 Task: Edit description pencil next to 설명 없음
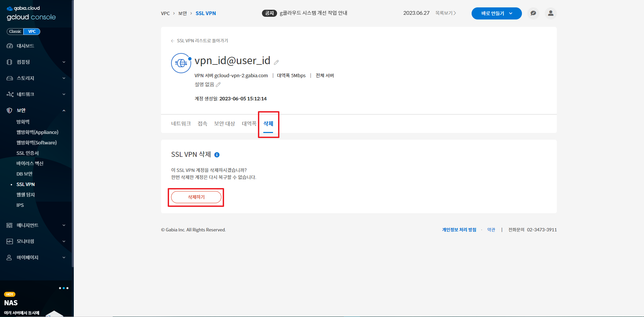[x=218, y=85]
